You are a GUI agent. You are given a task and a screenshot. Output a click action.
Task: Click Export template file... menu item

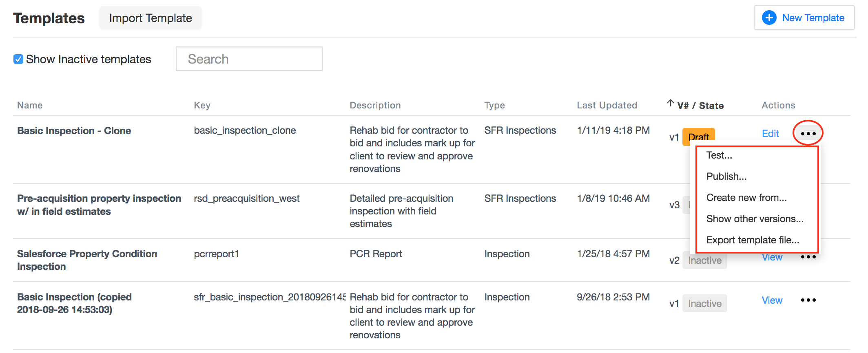point(753,240)
